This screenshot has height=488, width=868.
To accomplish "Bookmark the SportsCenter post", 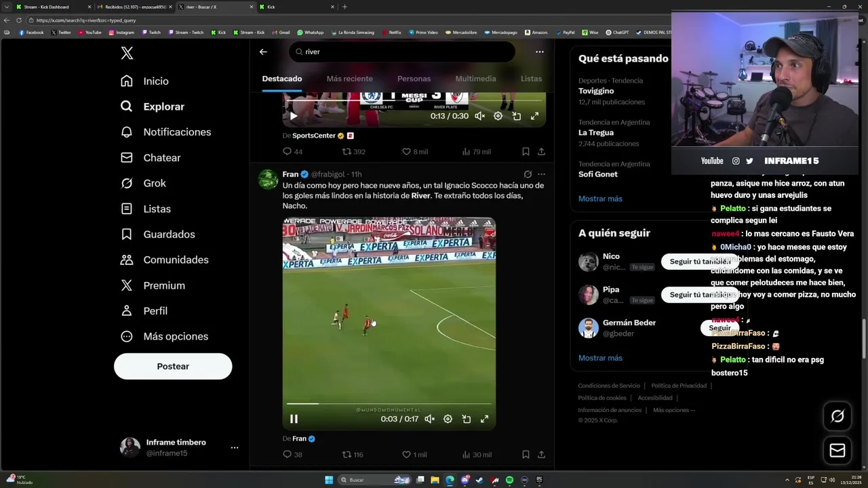I will (x=526, y=152).
